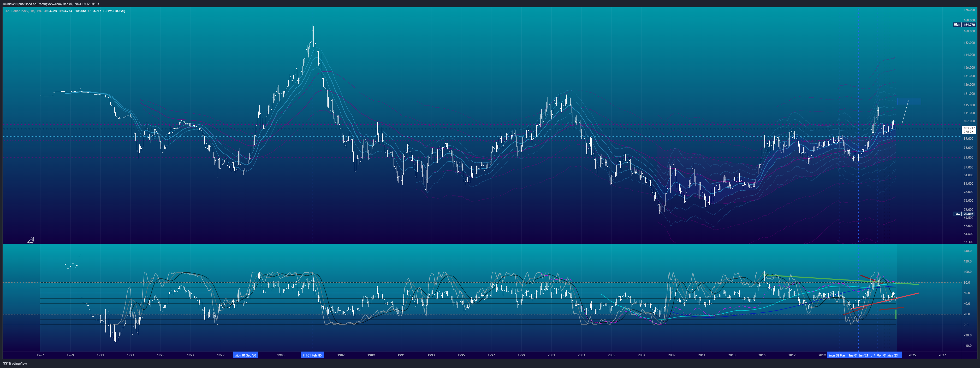Click the 1967 year label
This screenshot has width=980, height=368.
(x=40, y=355)
